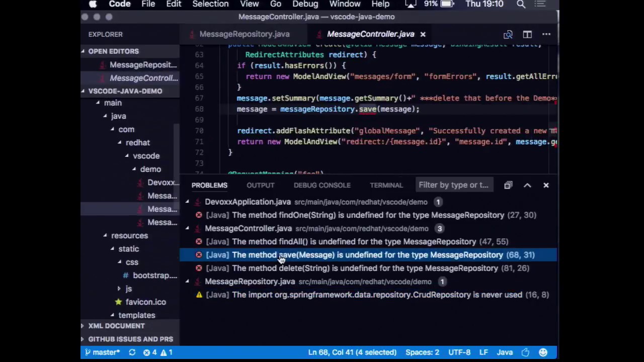The image size is (644, 362).
Task: Switch to the Debug Console tab
Action: pos(322,185)
